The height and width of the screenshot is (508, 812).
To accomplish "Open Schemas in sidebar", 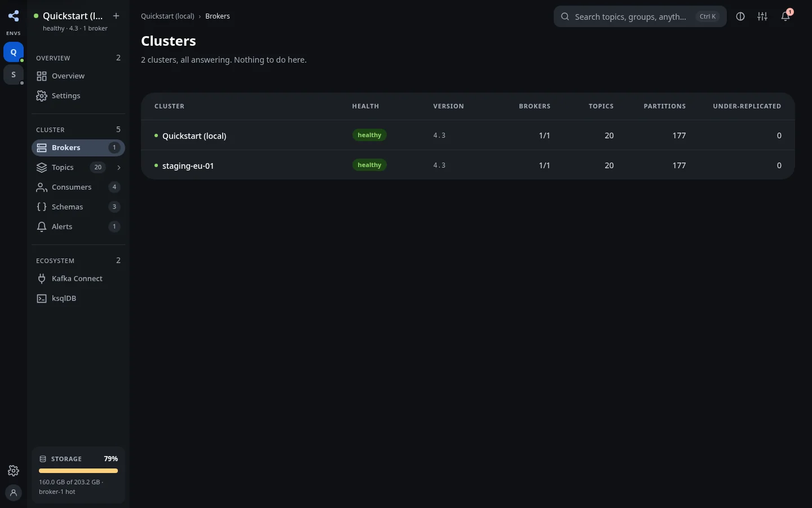I will pyautogui.click(x=78, y=207).
